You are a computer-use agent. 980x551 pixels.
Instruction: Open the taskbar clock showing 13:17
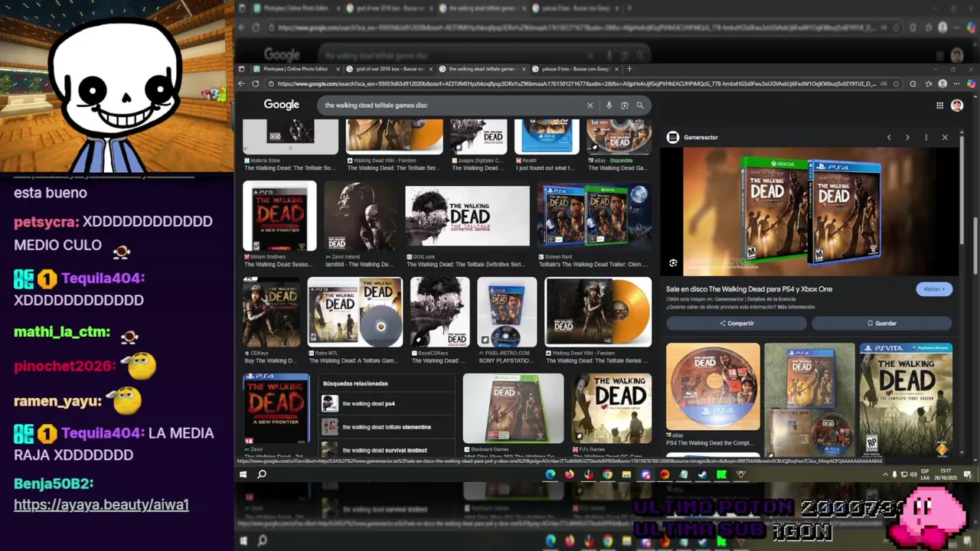(x=946, y=474)
